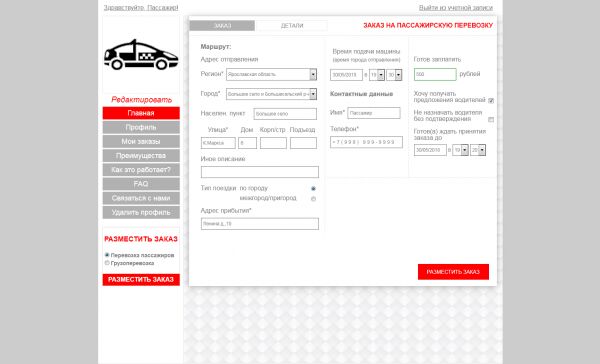Viewport: 600px width, 364px height.
Task: Click the Иное описание text field
Action: click(x=259, y=172)
